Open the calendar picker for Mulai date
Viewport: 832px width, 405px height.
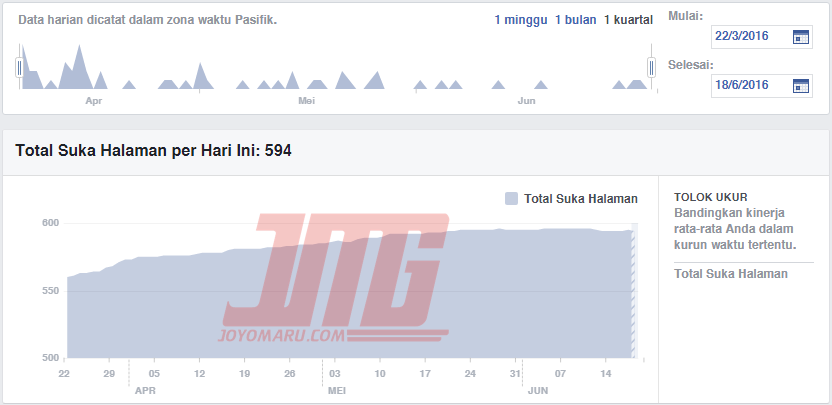coord(800,37)
